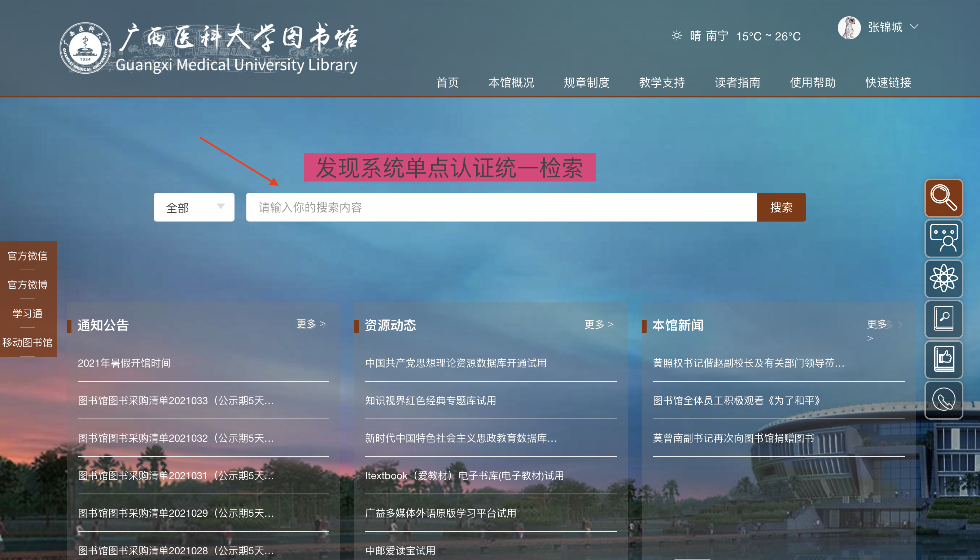Open the book search sidebar icon
The width and height of the screenshot is (980, 560).
943,319
